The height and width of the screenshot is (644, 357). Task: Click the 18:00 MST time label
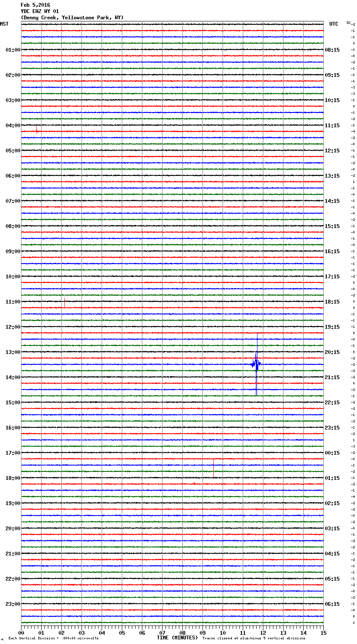point(13,478)
